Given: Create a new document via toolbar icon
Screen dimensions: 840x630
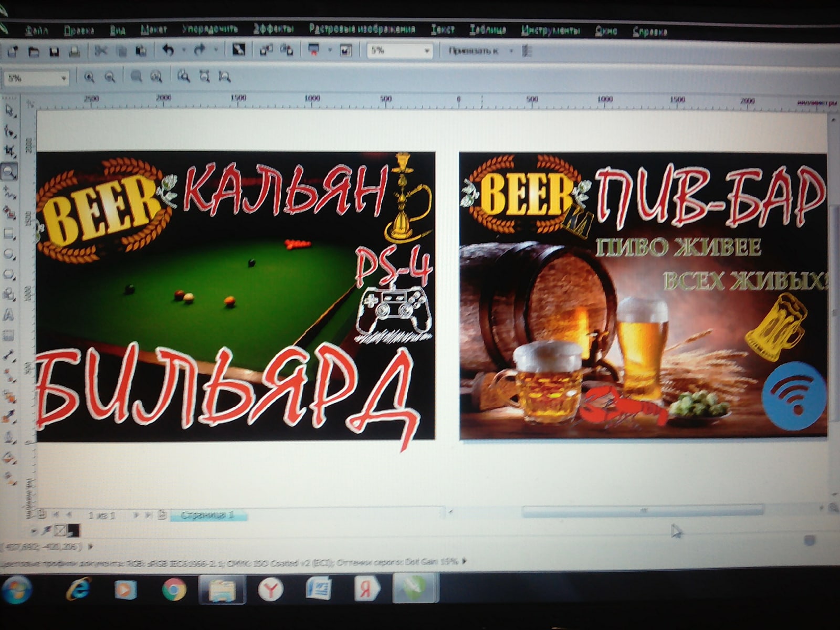Looking at the screenshot, I should (13, 51).
